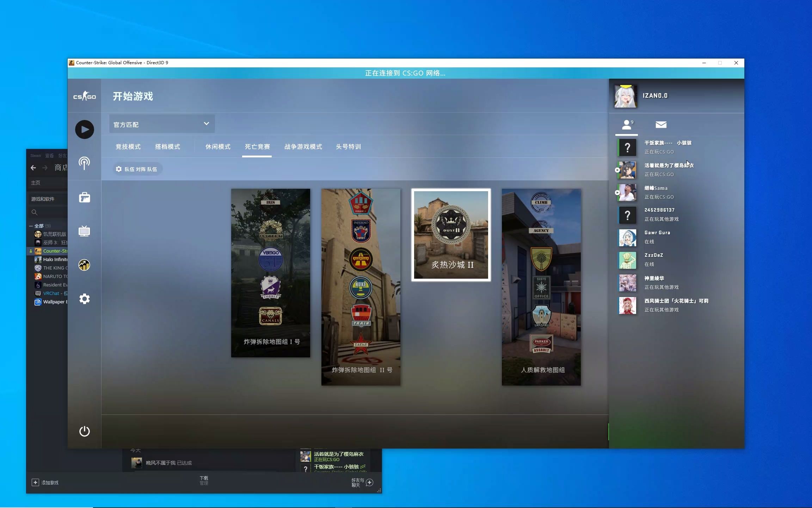Click the Steam broadcasts icon
812x508 pixels.
84,163
